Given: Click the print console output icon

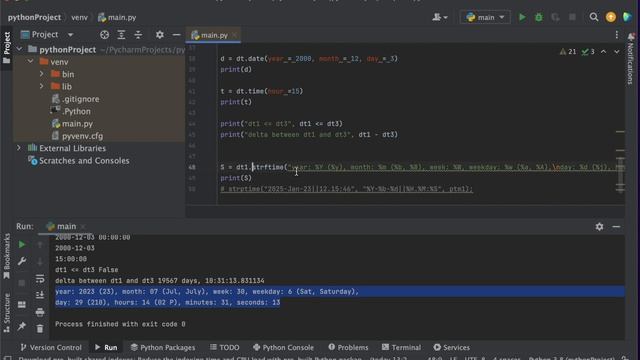Looking at the screenshot, I should pyautogui.click(x=40, y=312).
